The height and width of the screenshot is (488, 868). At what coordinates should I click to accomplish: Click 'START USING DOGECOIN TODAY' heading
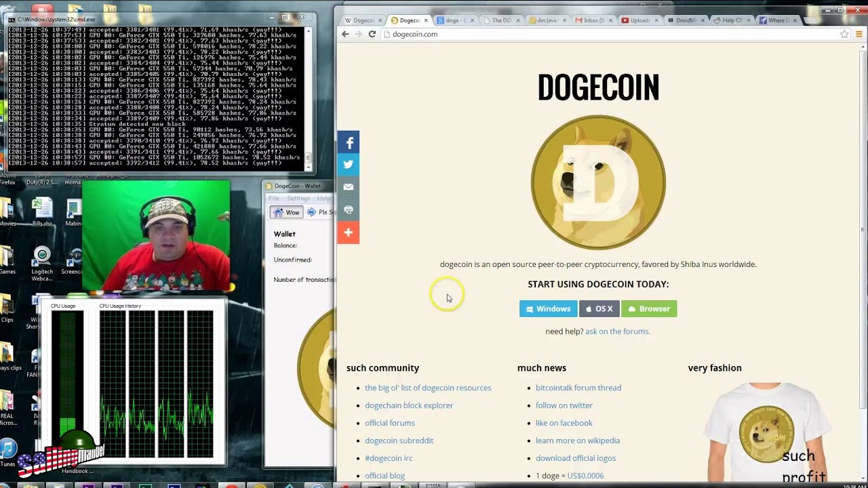point(598,285)
